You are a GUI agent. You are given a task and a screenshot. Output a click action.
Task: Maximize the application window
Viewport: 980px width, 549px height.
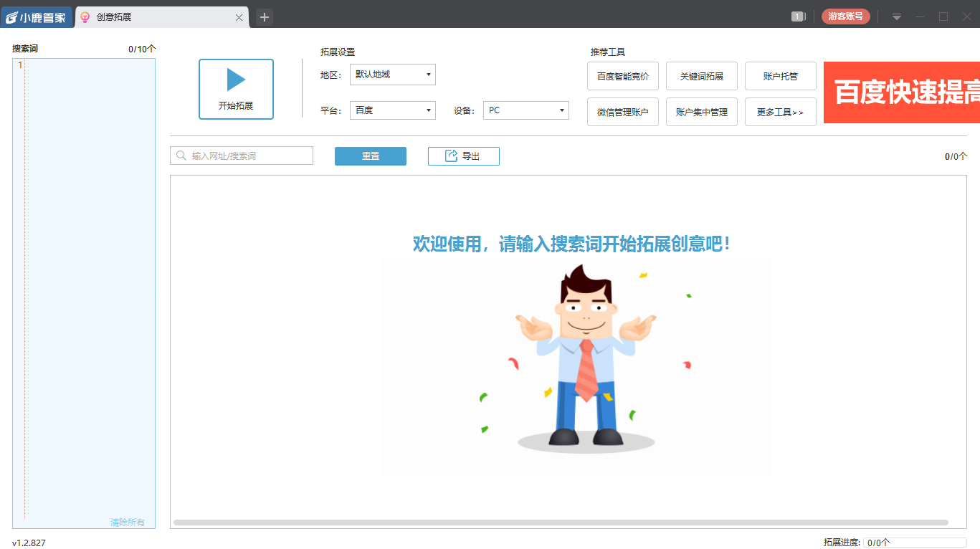(x=943, y=17)
